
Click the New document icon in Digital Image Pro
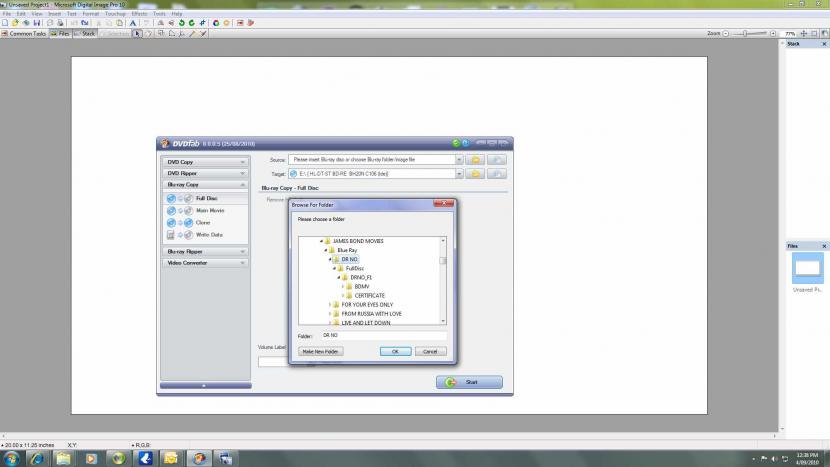coord(5,23)
